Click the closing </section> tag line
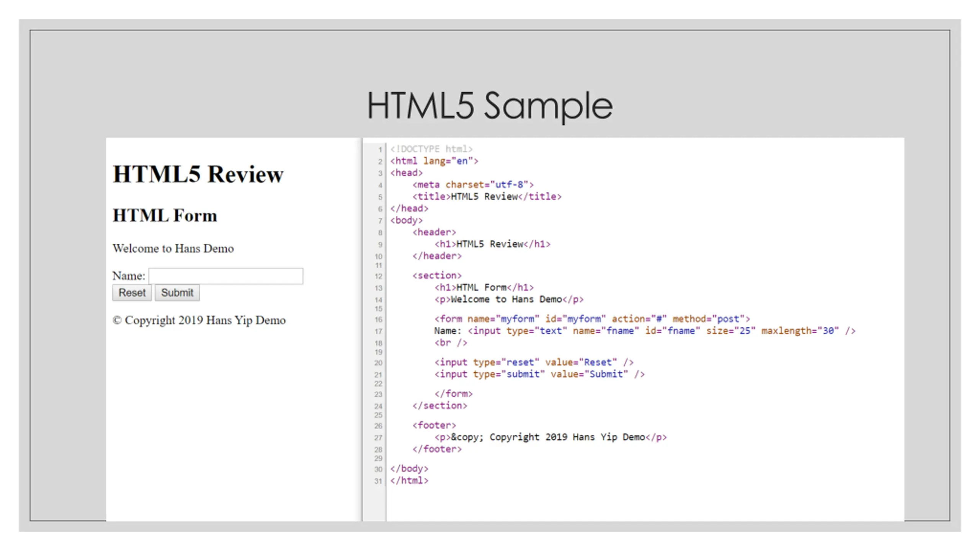The image size is (980, 551). pos(440,405)
